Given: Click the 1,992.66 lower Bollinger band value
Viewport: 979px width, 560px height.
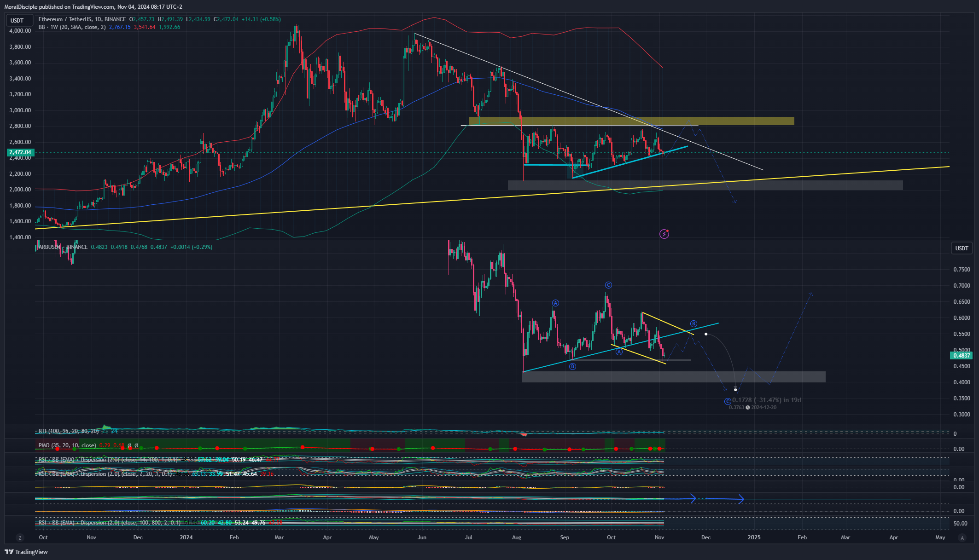Looking at the screenshot, I should click(169, 27).
